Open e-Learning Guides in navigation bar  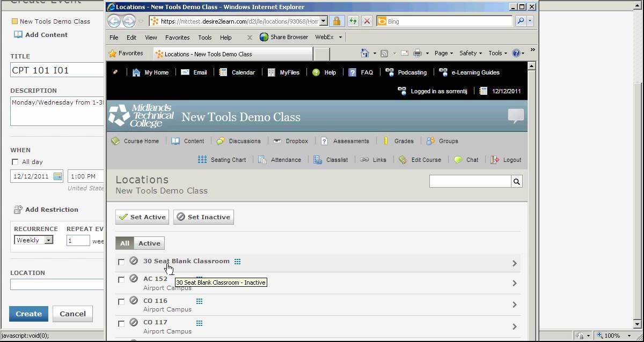tap(469, 72)
